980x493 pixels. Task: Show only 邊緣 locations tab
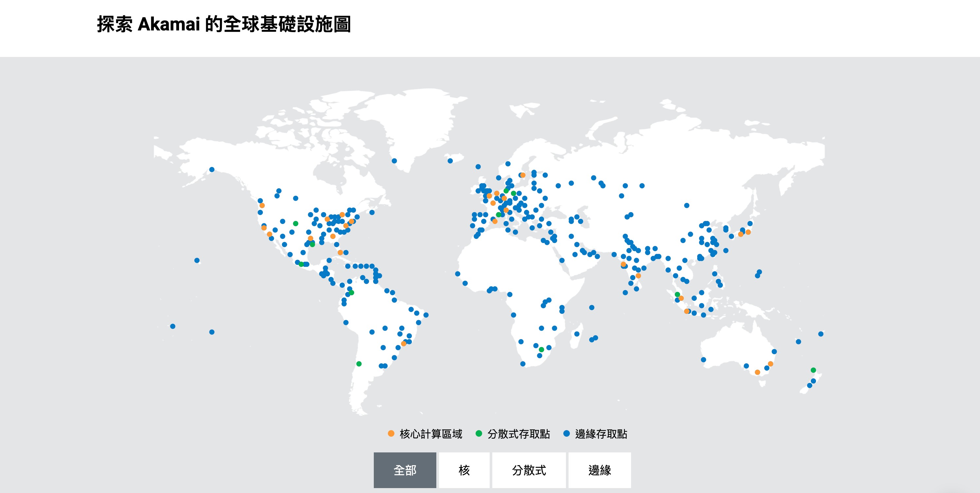coord(600,470)
